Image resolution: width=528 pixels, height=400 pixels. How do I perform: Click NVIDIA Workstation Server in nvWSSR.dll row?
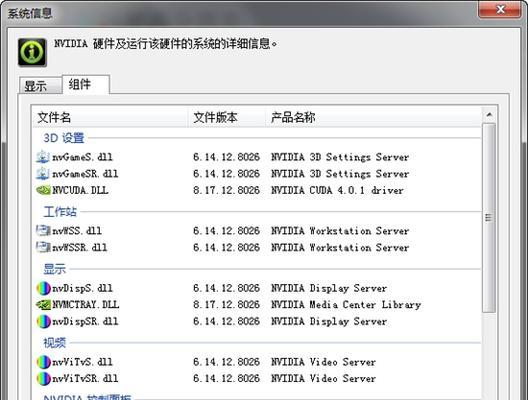coord(340,247)
